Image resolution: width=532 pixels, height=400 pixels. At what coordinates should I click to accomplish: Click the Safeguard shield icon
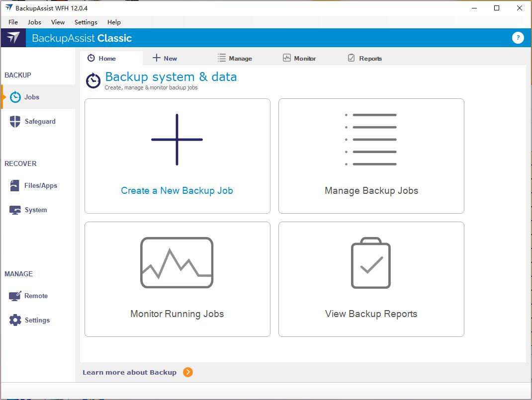15,121
